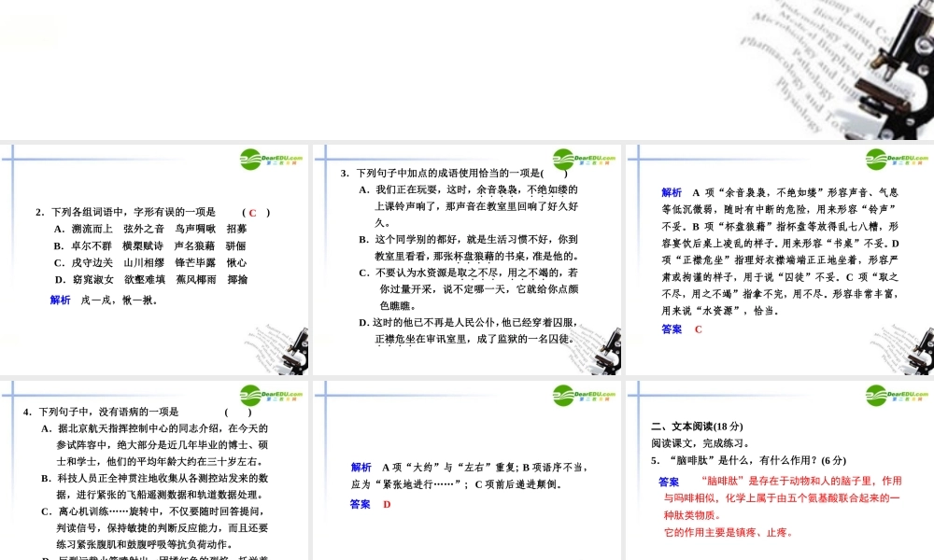Click option C '不要认为水资源是取之不尽'
Screen dimensions: 934x560
click(x=468, y=288)
